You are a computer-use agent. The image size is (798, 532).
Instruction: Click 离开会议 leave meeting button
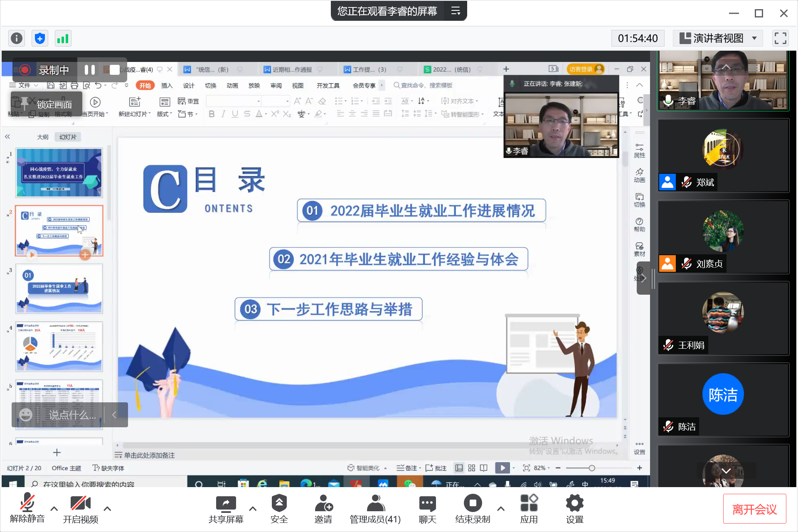point(754,509)
